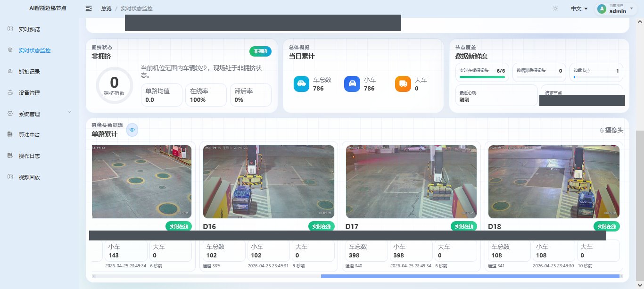
Task: Click the horizontal camera list scrollbar
Action: (470, 276)
